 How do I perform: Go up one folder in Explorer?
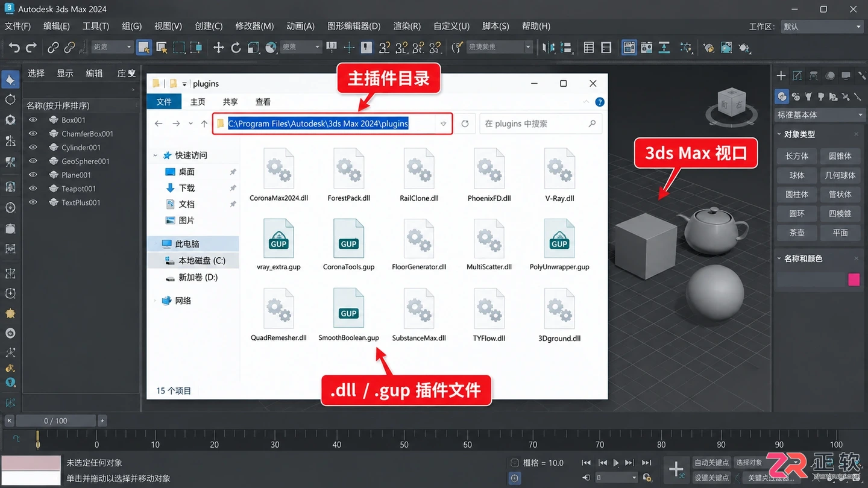coord(204,124)
